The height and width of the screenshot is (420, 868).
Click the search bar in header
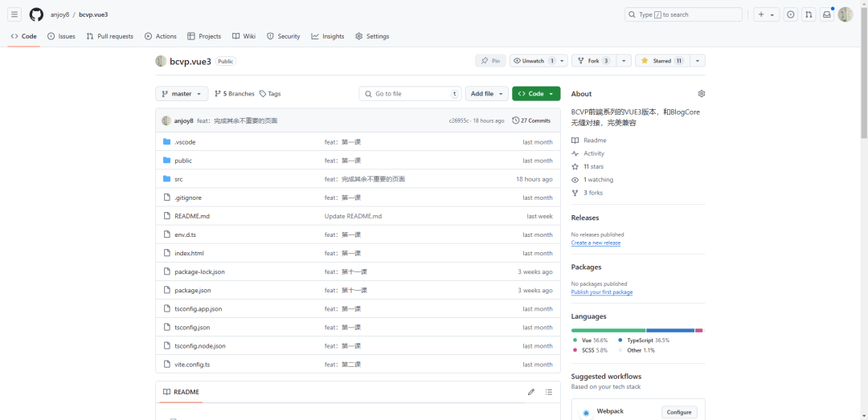pyautogui.click(x=683, y=14)
